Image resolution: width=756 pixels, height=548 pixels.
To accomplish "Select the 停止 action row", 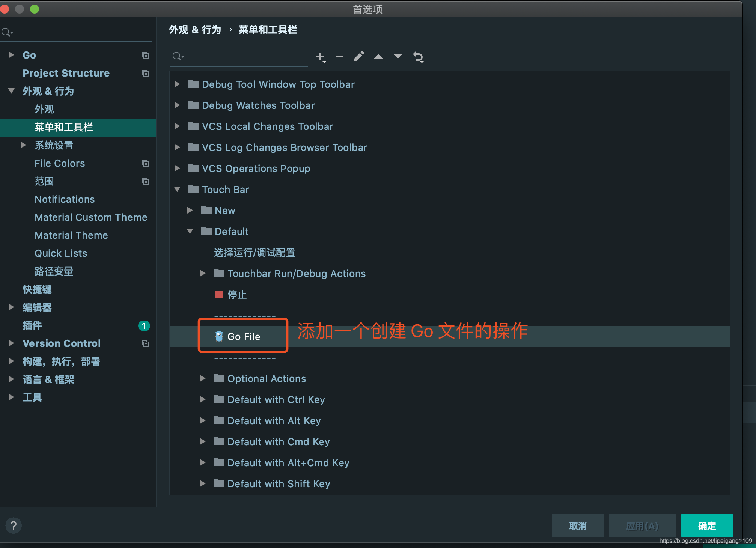I will (450, 294).
